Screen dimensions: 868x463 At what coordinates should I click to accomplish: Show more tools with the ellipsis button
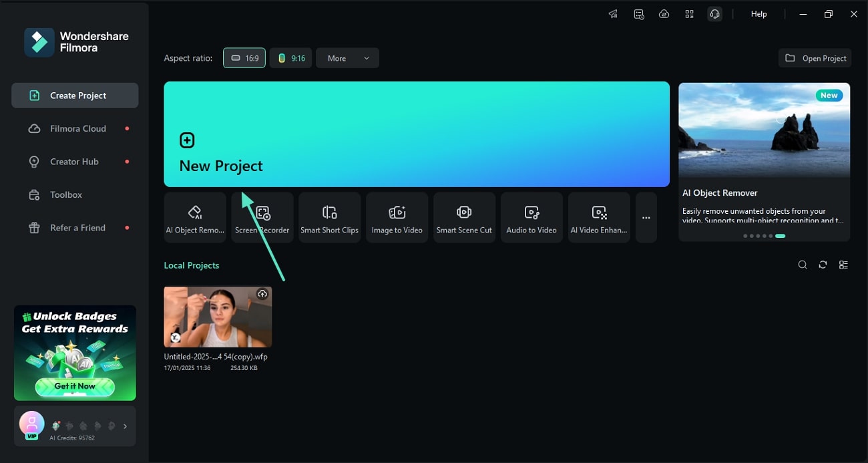[646, 217]
